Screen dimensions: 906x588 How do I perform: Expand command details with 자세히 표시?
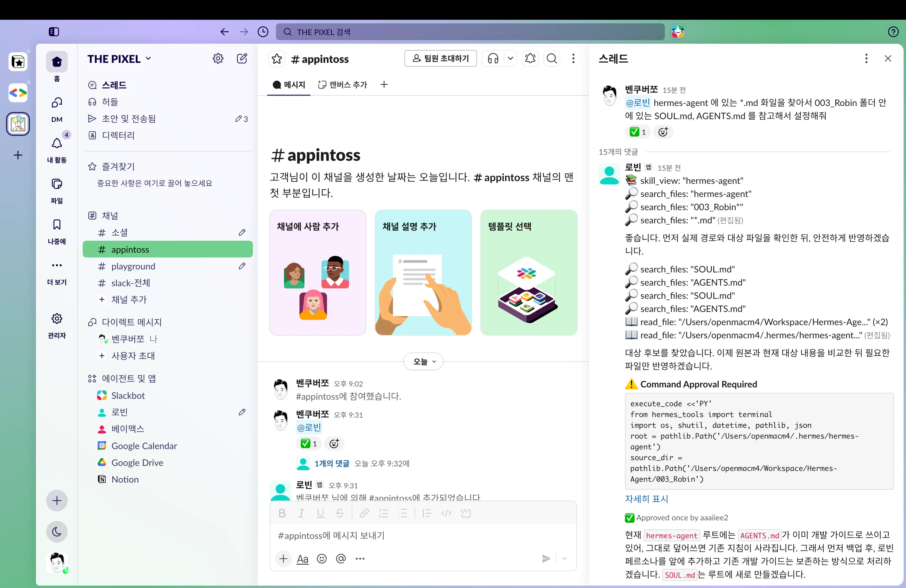(x=646, y=498)
